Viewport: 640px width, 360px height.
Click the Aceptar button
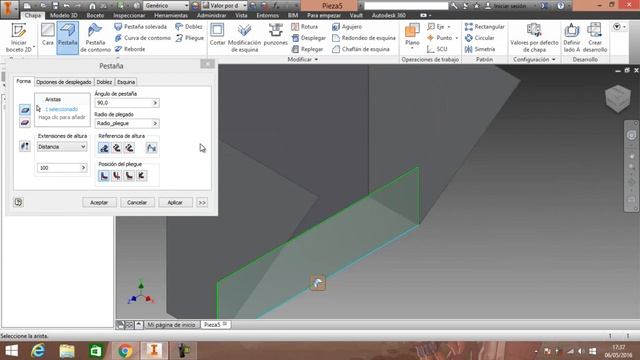pyautogui.click(x=99, y=202)
